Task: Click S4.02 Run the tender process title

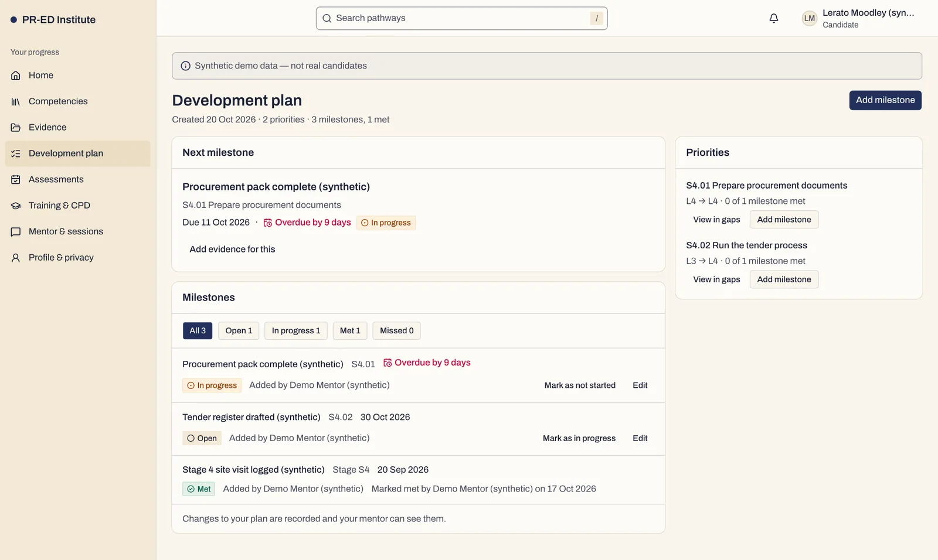Action: pos(747,245)
